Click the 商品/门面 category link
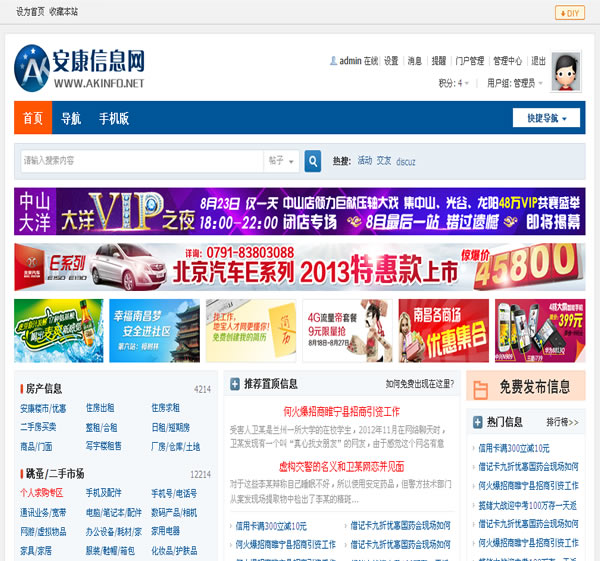The image size is (600, 561). [x=36, y=447]
